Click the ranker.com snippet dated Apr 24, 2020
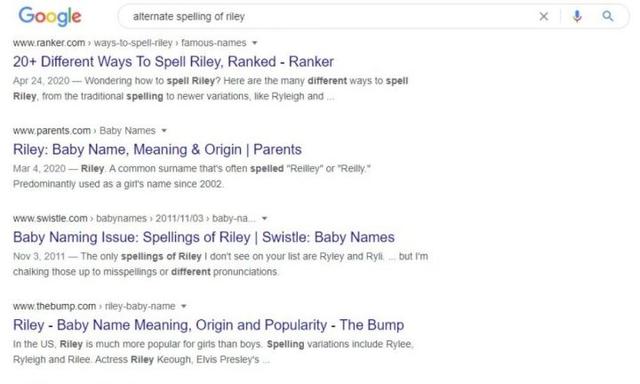 211,89
